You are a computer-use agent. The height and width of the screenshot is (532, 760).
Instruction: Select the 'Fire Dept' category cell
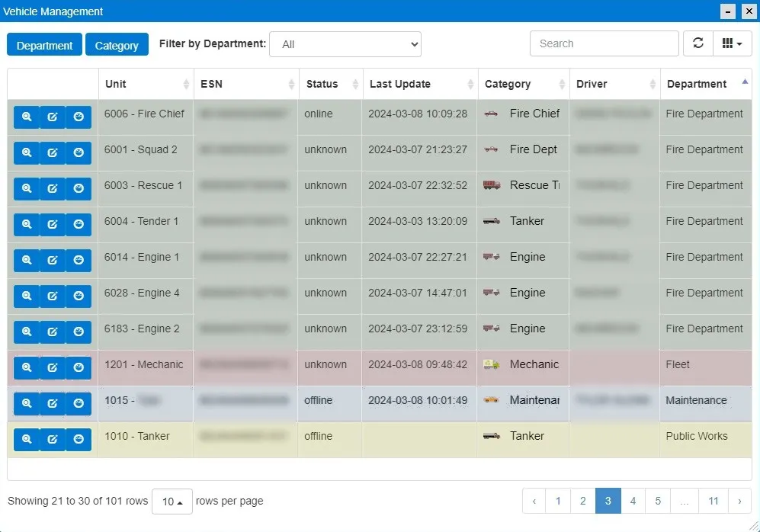tap(523, 153)
